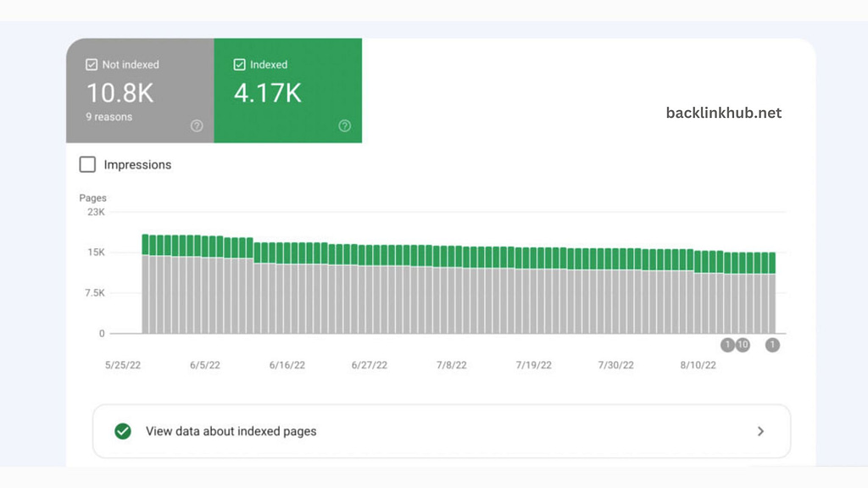
Task: Click the help icon on Indexed card
Action: (344, 125)
